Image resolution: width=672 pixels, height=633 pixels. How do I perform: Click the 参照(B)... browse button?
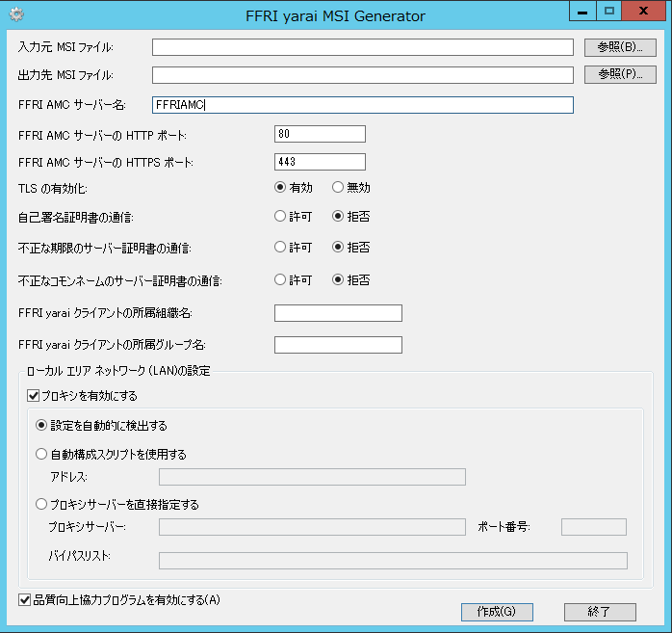[620, 47]
